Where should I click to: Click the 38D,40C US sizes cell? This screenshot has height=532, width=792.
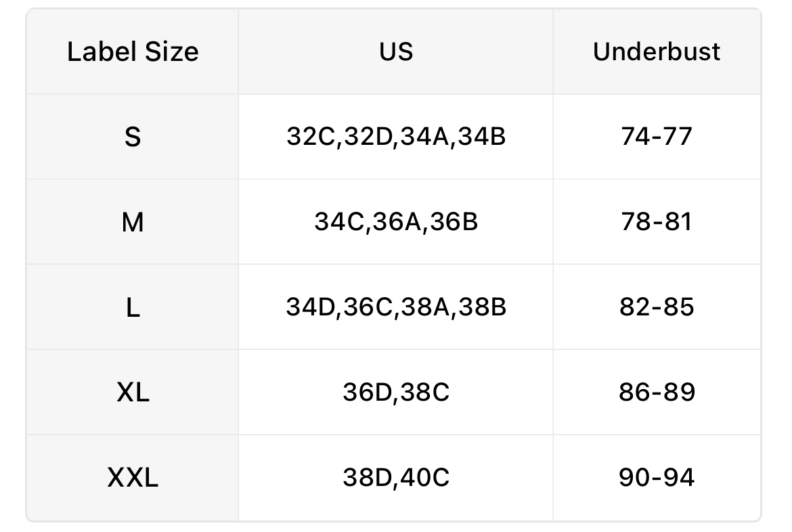click(x=396, y=478)
